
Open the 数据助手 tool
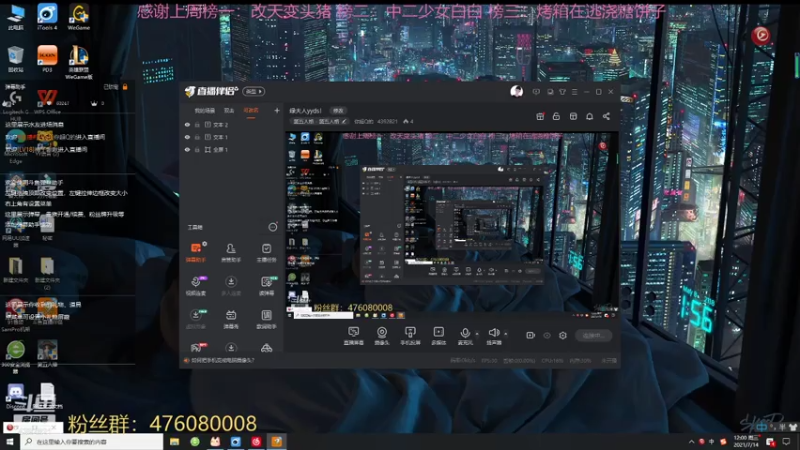pyautogui.click(x=266, y=319)
